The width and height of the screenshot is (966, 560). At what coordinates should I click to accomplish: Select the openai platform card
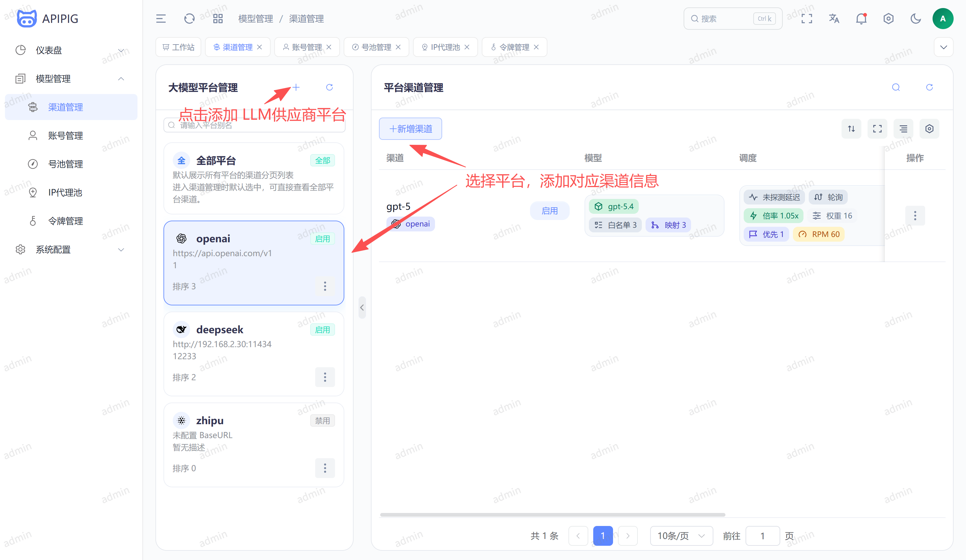[x=253, y=263]
